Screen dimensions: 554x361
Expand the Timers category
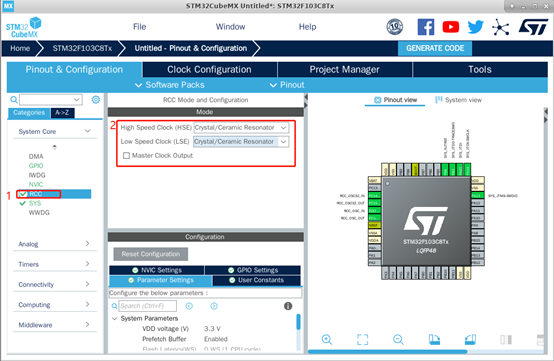point(54,264)
